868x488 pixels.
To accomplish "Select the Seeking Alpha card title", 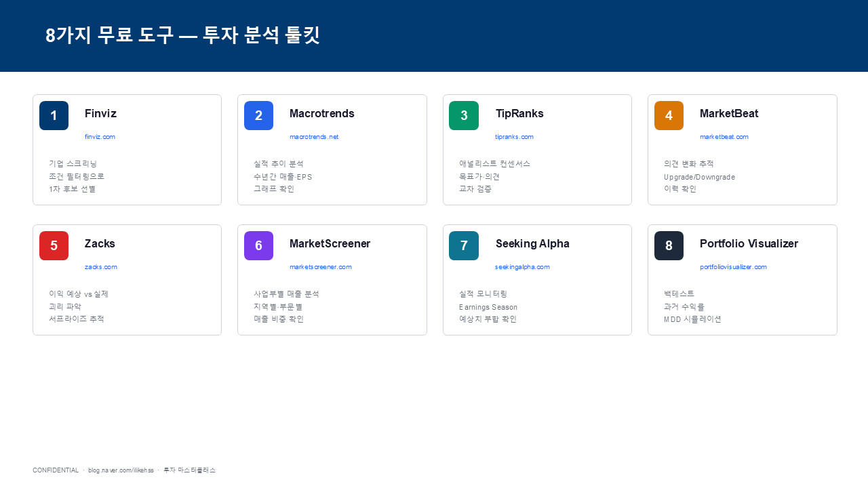I will [532, 243].
